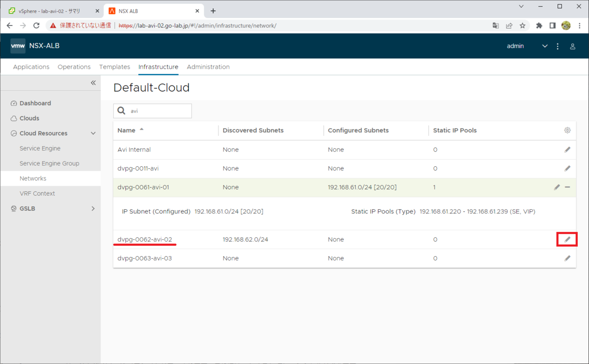Open the Chrome three-dot menu

click(x=579, y=26)
